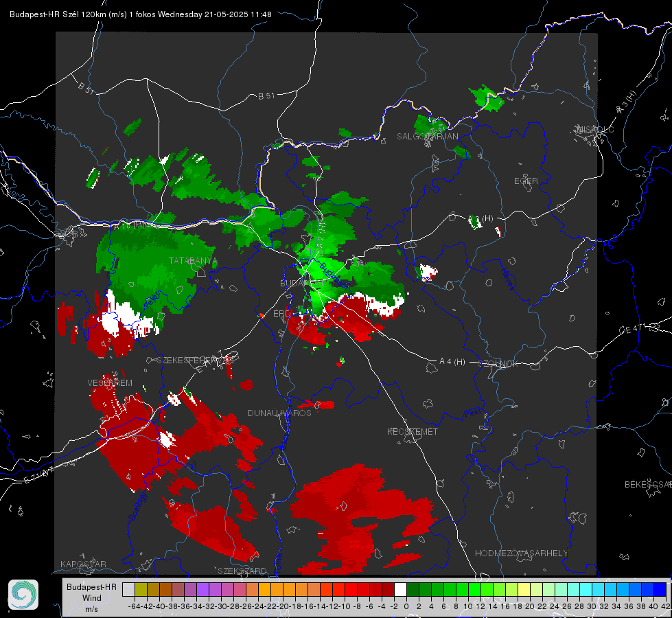Click the Somogy county label

(x=138, y=507)
